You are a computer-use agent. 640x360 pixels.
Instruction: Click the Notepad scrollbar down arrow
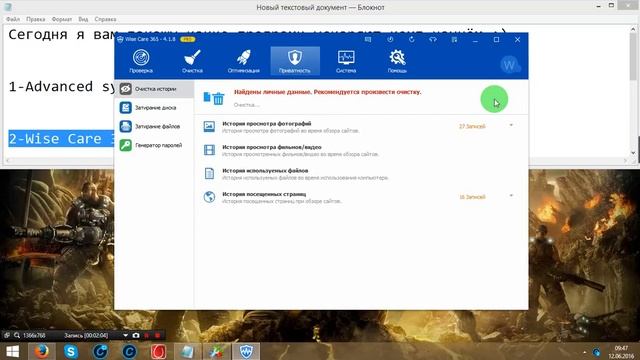click(x=633, y=153)
